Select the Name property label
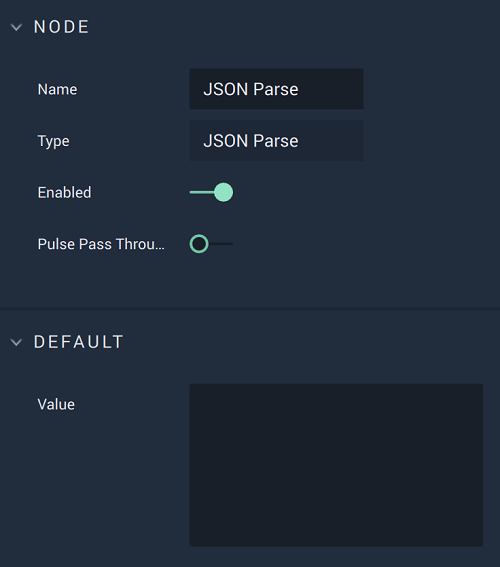Screen dimensions: 500x567 57,89
